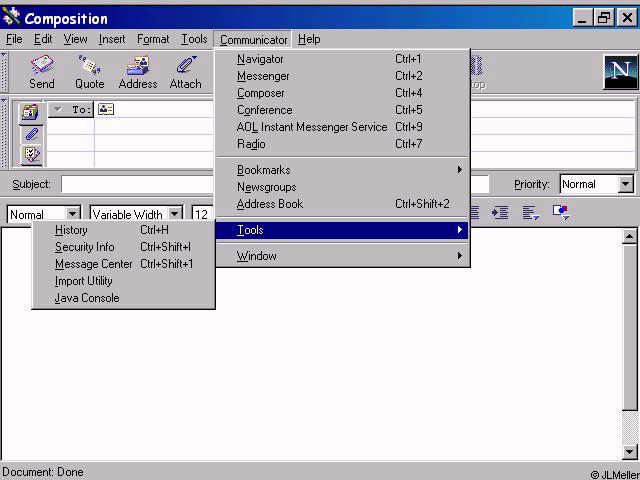This screenshot has height=480, width=640.
Task: Show the attachments paperclip tab
Action: click(x=31, y=134)
